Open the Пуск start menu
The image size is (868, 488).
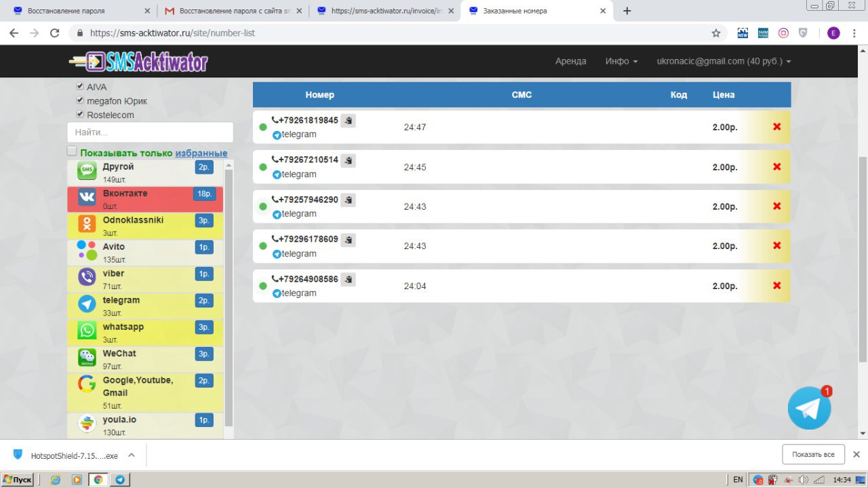click(17, 479)
